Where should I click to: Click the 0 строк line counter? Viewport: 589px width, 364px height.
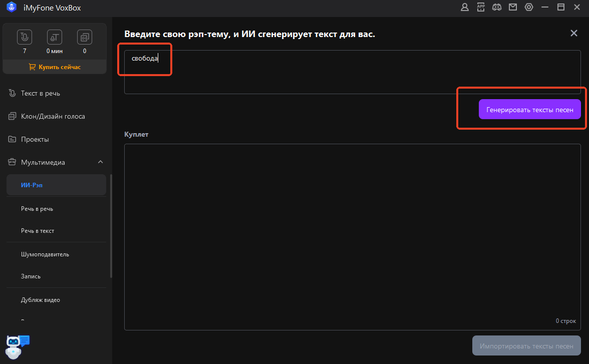[566, 321]
